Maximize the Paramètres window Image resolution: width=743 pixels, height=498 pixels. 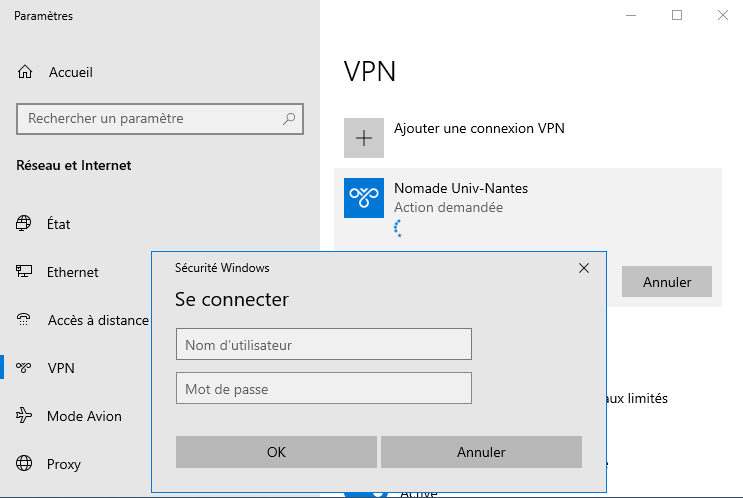click(x=677, y=15)
